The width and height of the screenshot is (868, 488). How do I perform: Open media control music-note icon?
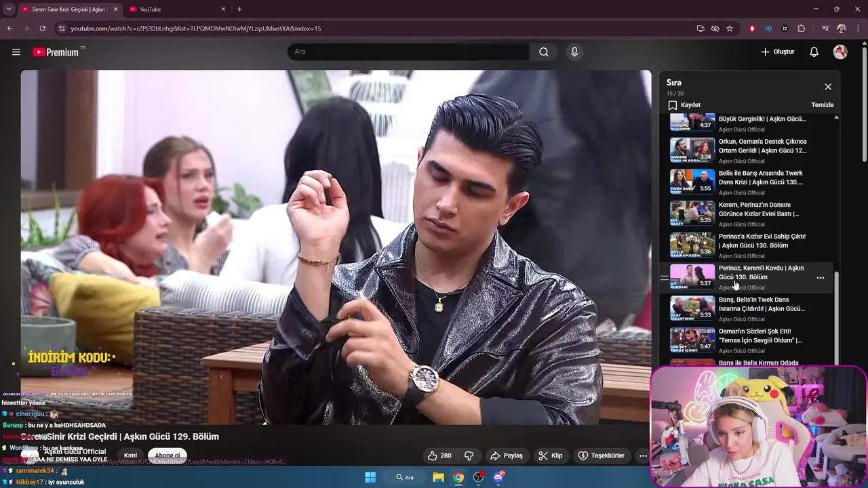point(825,28)
